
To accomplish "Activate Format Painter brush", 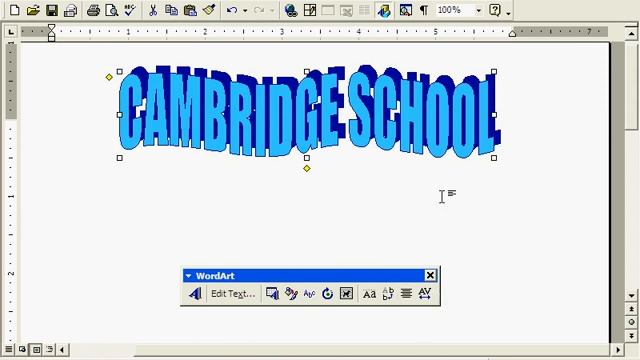I will (x=209, y=10).
